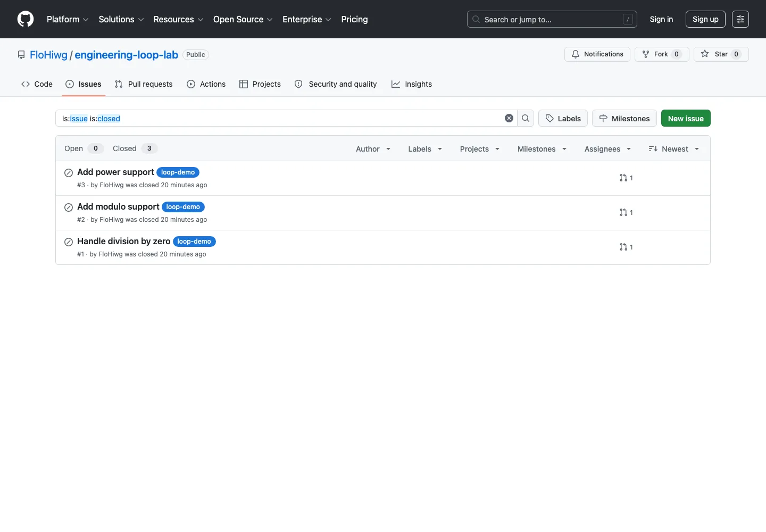Screen dimensions: 766x532
Task: Open issue Add power support
Action: tap(115, 172)
